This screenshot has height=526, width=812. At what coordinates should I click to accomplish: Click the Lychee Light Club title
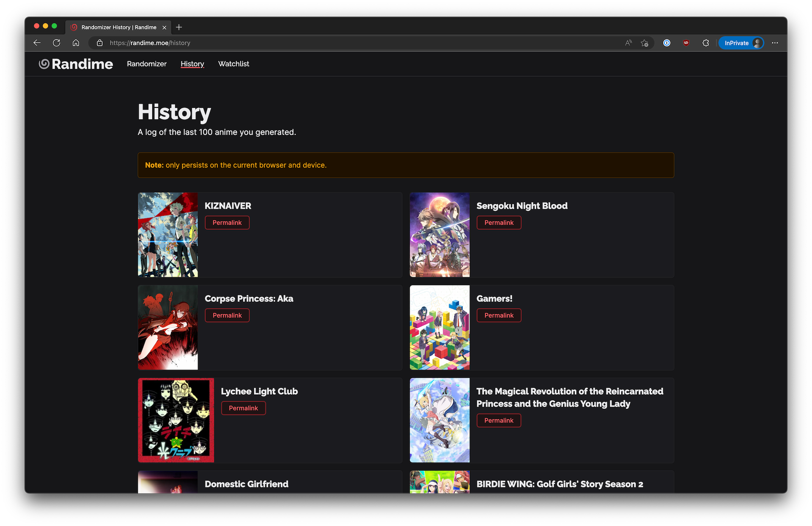click(x=259, y=391)
